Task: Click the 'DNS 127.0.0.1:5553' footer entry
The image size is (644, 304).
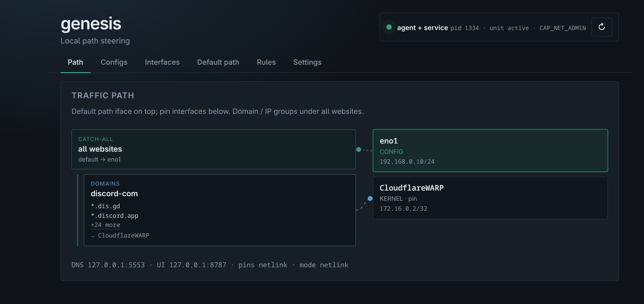Action: [108, 265]
